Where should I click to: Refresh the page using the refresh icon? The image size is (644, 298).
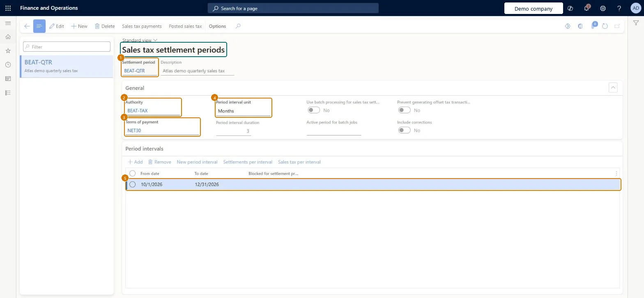(x=605, y=26)
